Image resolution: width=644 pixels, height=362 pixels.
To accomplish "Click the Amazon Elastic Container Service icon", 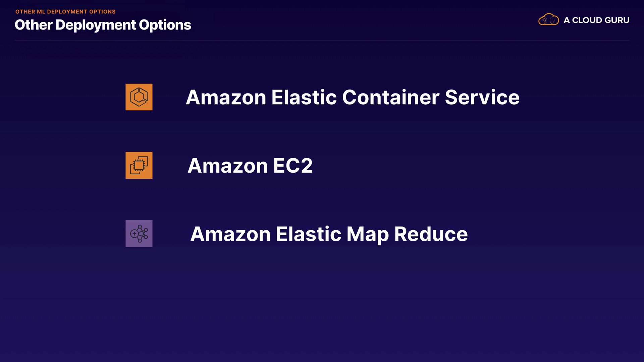I will click(139, 97).
